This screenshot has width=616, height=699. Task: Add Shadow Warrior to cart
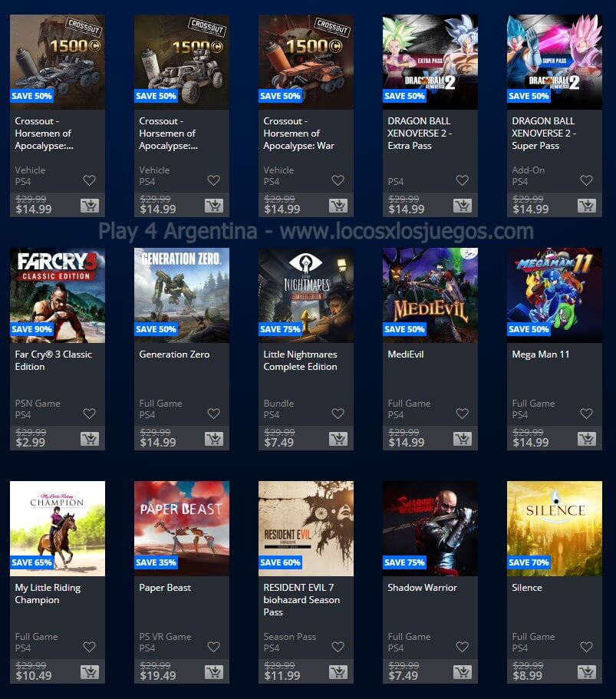463,672
